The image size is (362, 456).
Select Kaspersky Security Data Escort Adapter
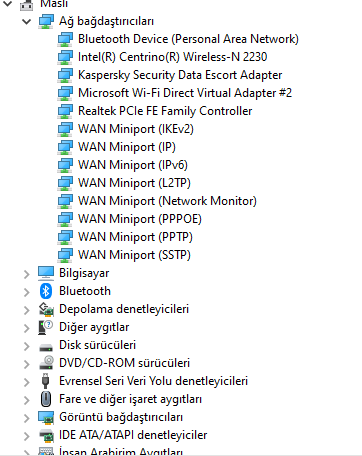180,75
